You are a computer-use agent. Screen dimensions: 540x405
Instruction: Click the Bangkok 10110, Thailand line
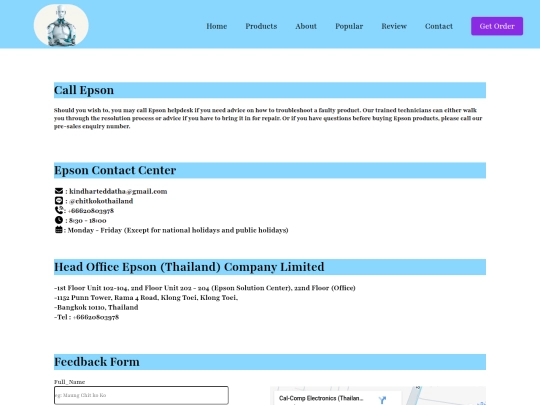tap(96, 307)
